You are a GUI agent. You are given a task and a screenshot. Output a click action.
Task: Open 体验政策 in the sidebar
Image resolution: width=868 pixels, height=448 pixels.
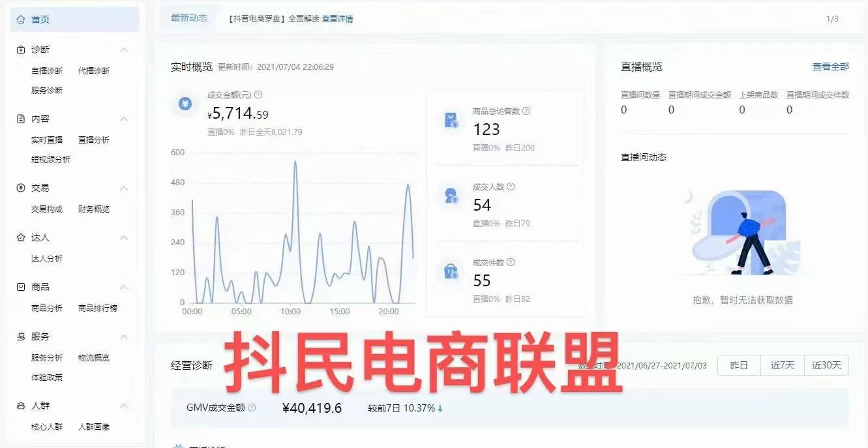pyautogui.click(x=47, y=378)
